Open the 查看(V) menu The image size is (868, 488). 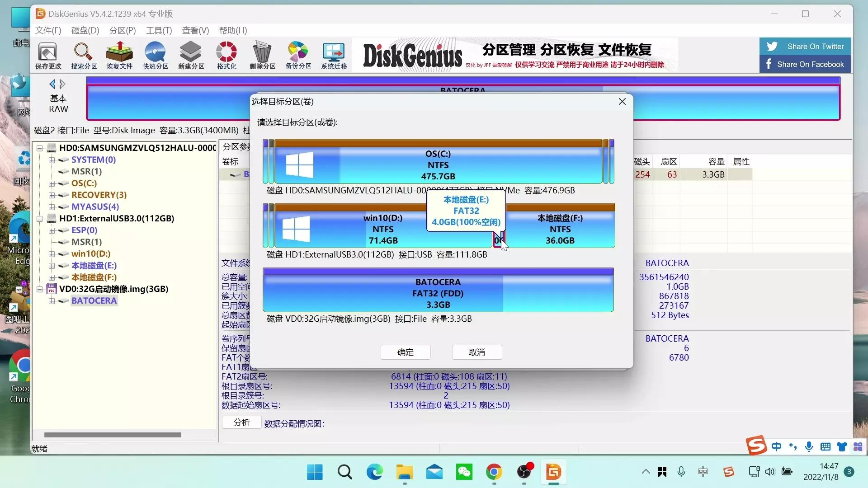click(195, 30)
